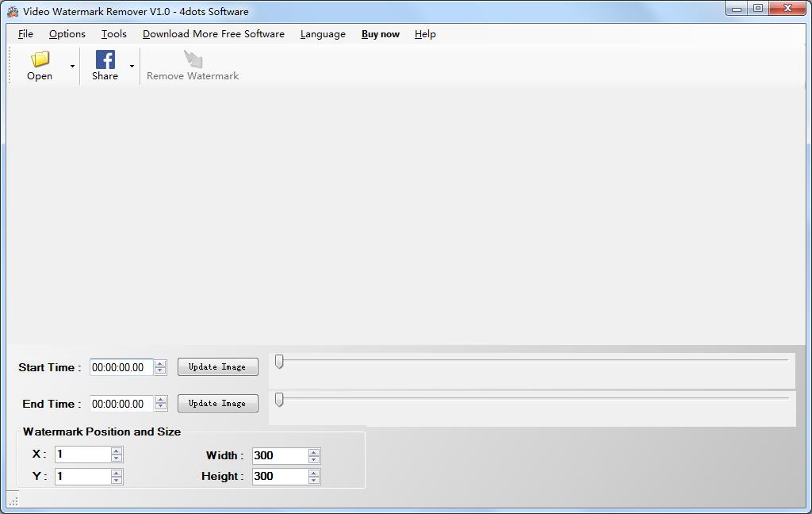This screenshot has height=514, width=812.
Task: Click the watermark Width input field
Action: 279,455
